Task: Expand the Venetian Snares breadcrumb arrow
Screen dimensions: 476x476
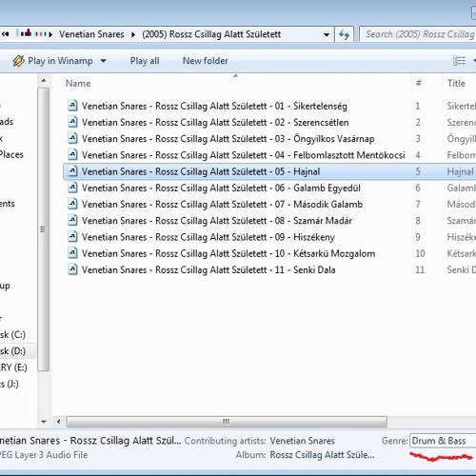Action: 133,34
